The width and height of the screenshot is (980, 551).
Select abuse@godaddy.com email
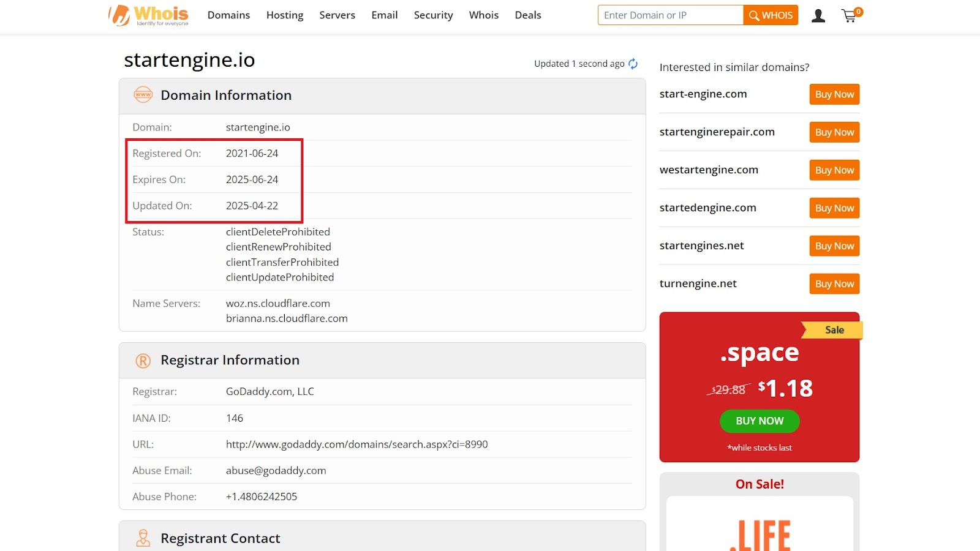coord(276,471)
